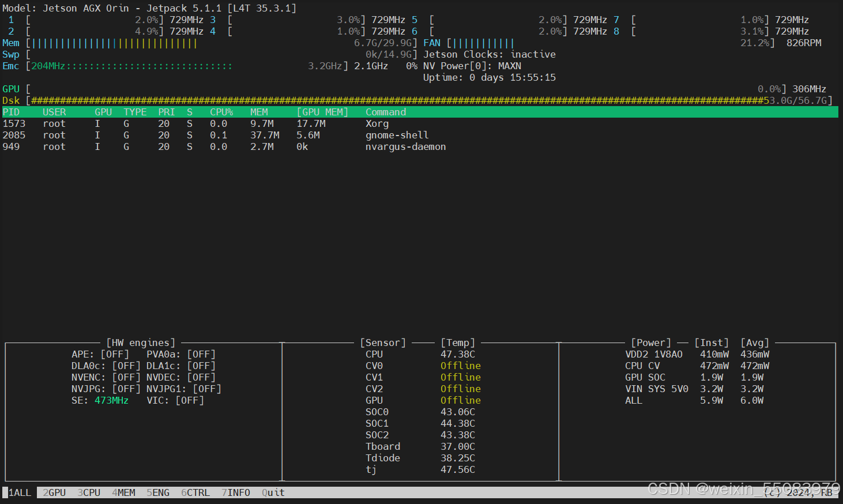The height and width of the screenshot is (504, 843).
Task: Click the GPU usage bar label
Action: click(x=11, y=89)
